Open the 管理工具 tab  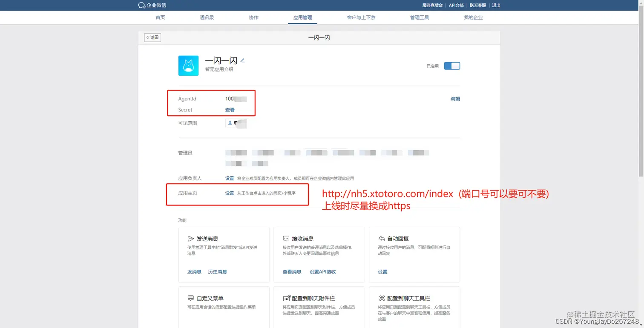(419, 17)
